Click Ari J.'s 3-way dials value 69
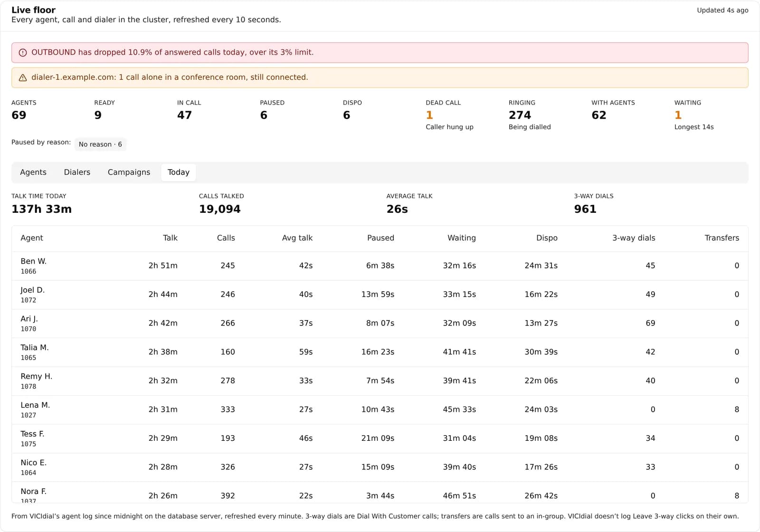Screen dimensions: 760x532 [650, 323]
